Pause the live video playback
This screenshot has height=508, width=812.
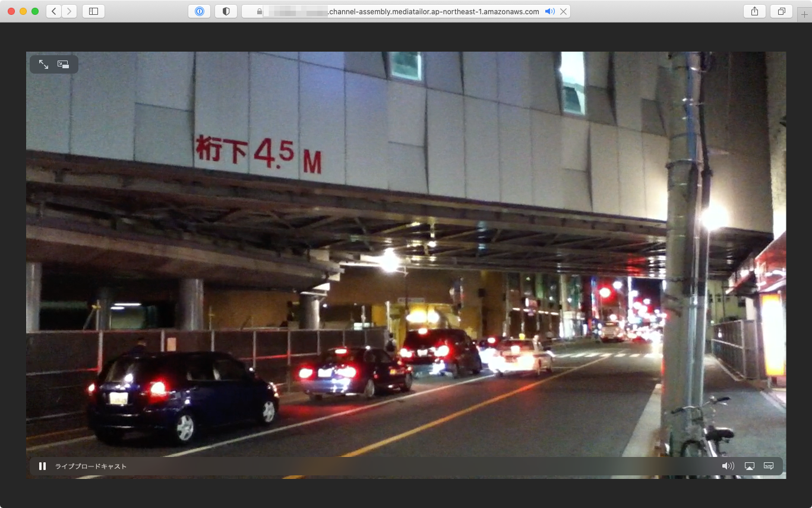click(42, 466)
